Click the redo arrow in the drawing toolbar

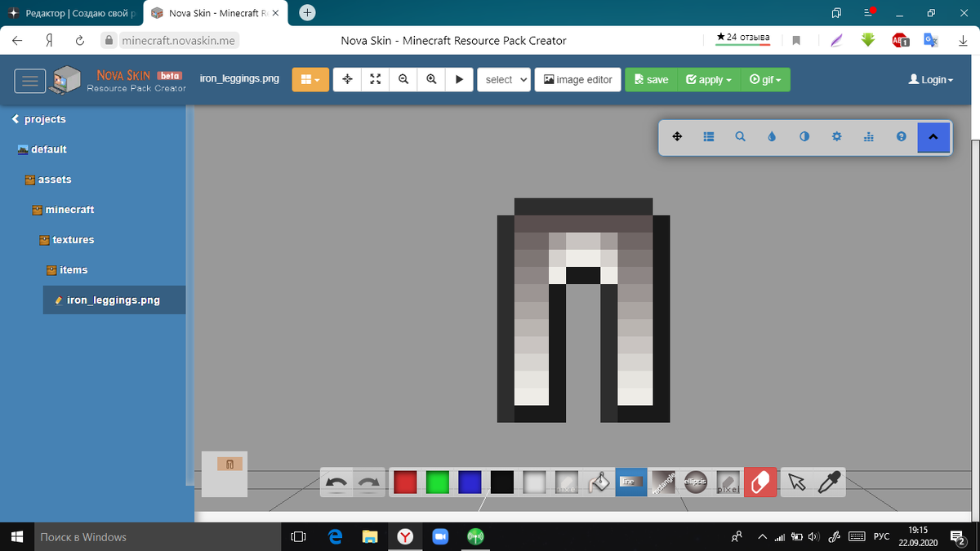pos(369,482)
